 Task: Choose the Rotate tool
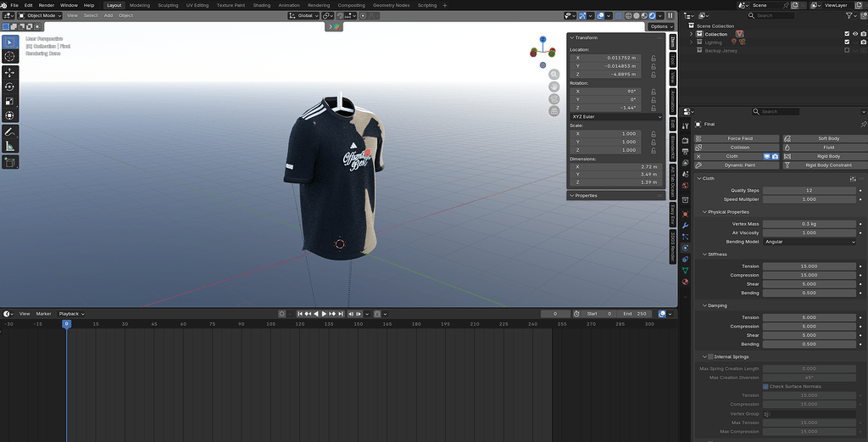10,87
